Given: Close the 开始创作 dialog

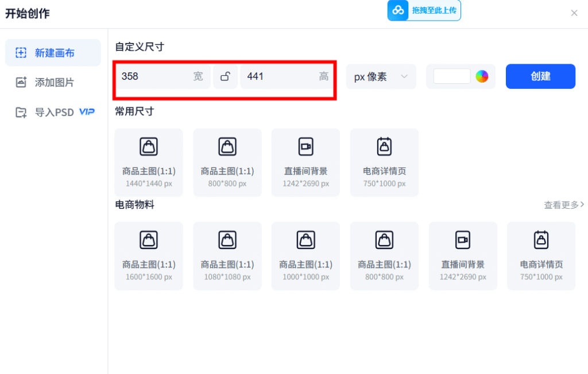Looking at the screenshot, I should 574,13.
